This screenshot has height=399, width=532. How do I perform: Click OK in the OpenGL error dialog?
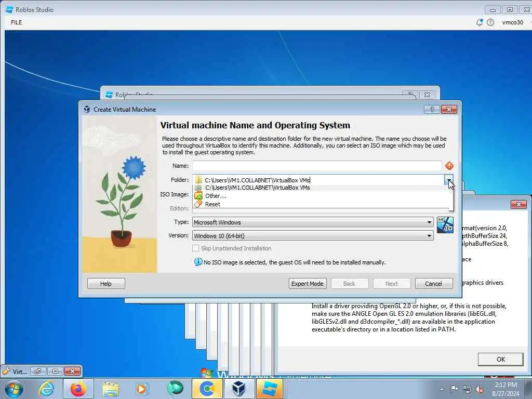(x=500, y=359)
